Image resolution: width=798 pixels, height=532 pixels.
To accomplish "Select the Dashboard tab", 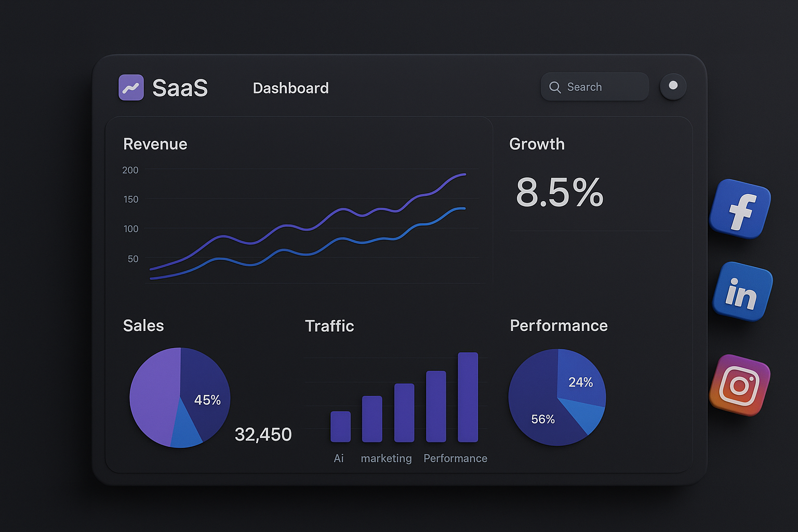I will coord(291,88).
